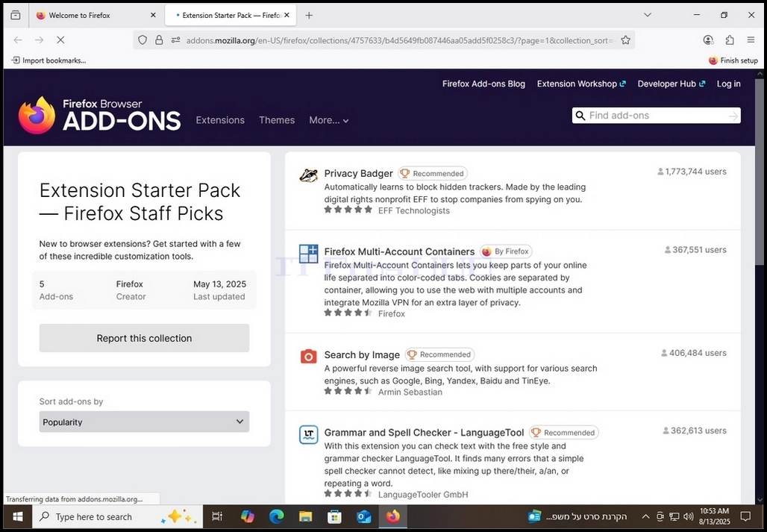Image resolution: width=767 pixels, height=532 pixels.
Task: Go forward to next page
Action: pos(39,40)
